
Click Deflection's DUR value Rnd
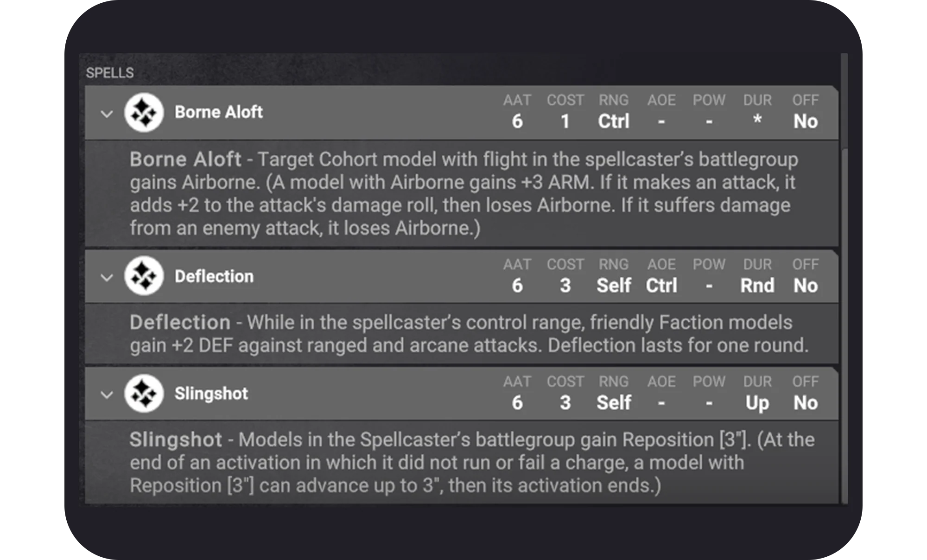pyautogui.click(x=757, y=286)
